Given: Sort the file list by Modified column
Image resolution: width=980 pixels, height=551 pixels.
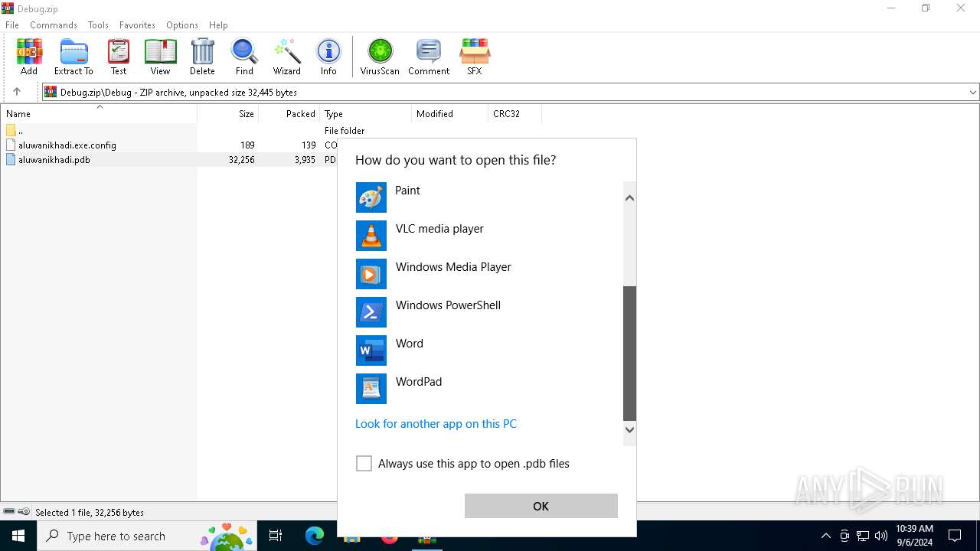Looking at the screenshot, I should tap(450, 113).
